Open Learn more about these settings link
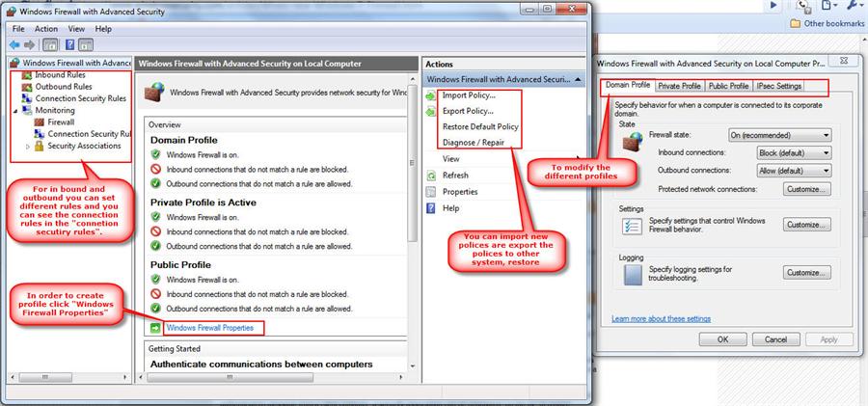Viewport: 868px width, 406px height. coord(661,319)
